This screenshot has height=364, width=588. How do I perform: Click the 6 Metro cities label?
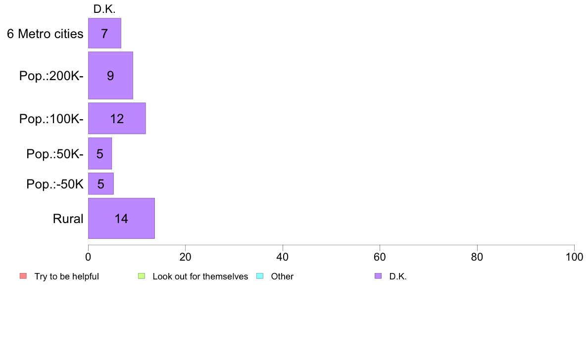click(x=45, y=34)
